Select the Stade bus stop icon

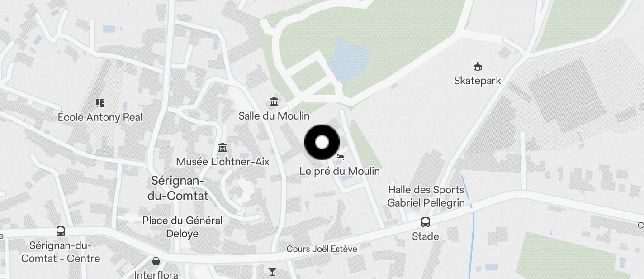pyautogui.click(x=425, y=222)
